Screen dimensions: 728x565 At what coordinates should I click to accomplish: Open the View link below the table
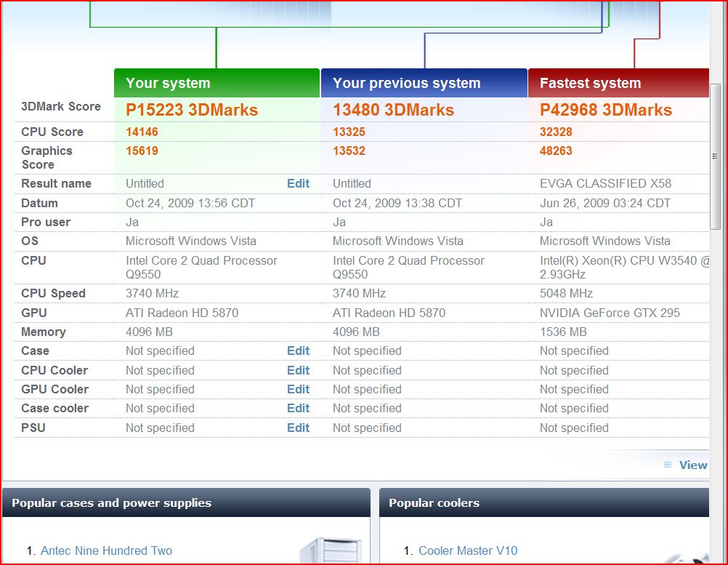click(693, 465)
